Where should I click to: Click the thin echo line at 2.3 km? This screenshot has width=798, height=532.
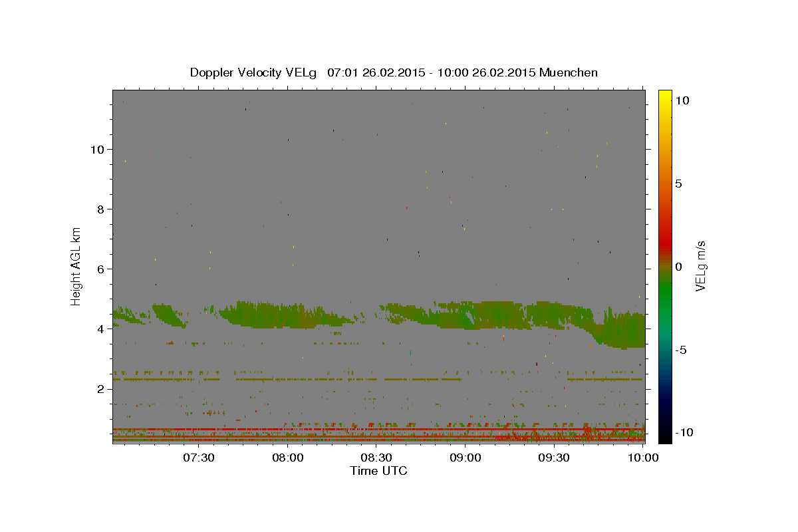pos(378,380)
